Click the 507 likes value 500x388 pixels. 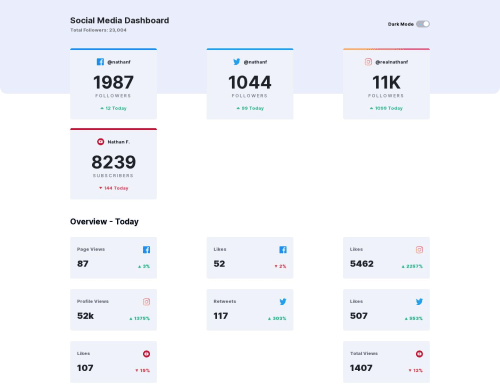pos(359,316)
